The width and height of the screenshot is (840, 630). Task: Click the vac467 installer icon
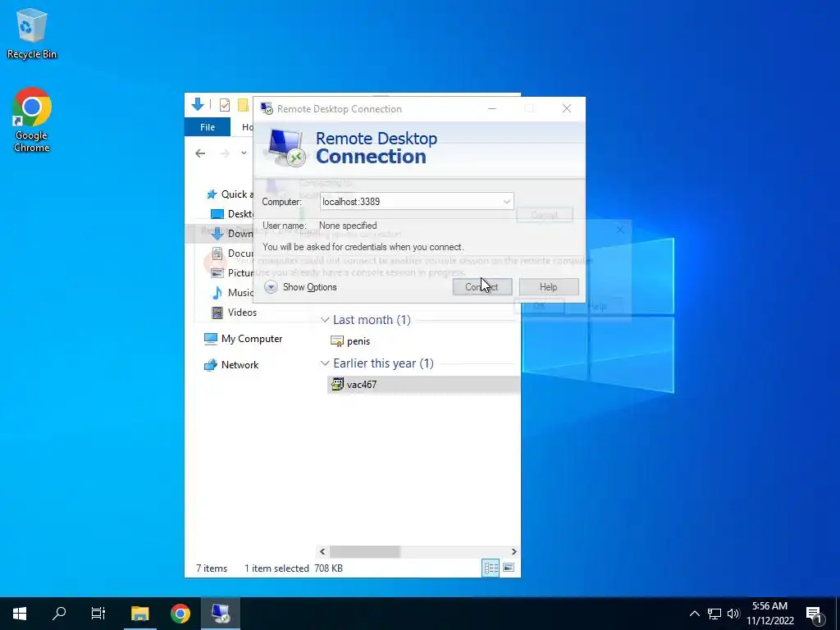(x=337, y=384)
